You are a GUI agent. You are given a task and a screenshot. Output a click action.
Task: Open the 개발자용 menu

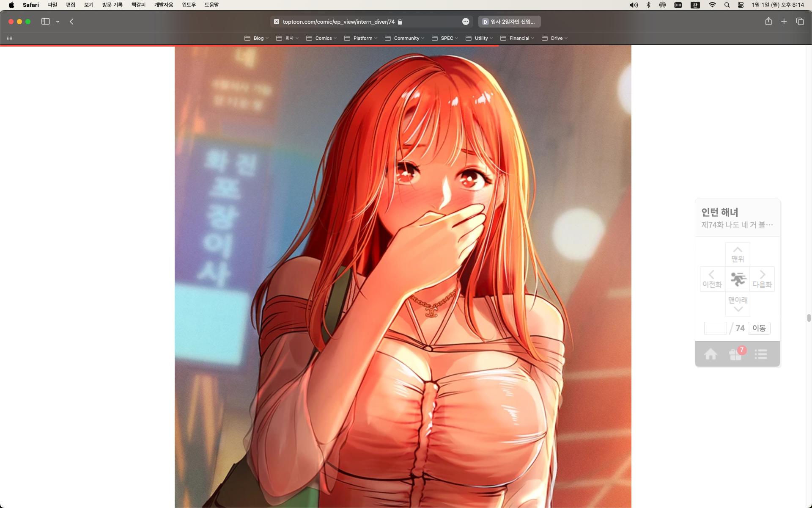(x=164, y=5)
